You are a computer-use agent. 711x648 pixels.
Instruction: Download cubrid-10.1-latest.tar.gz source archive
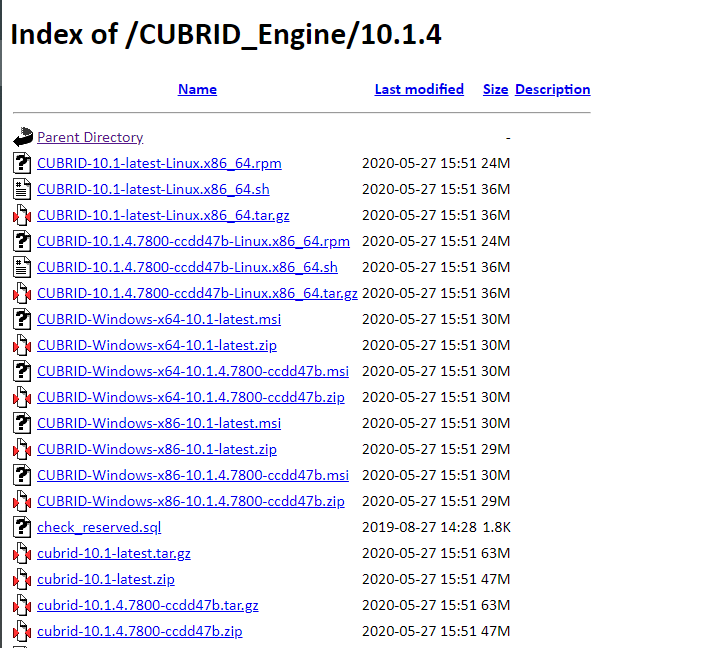coord(114,554)
